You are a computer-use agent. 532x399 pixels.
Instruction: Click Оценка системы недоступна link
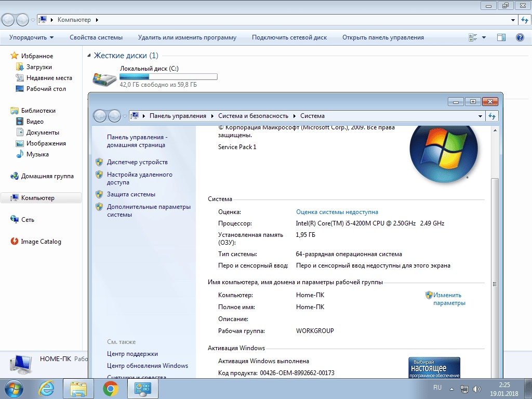337,212
